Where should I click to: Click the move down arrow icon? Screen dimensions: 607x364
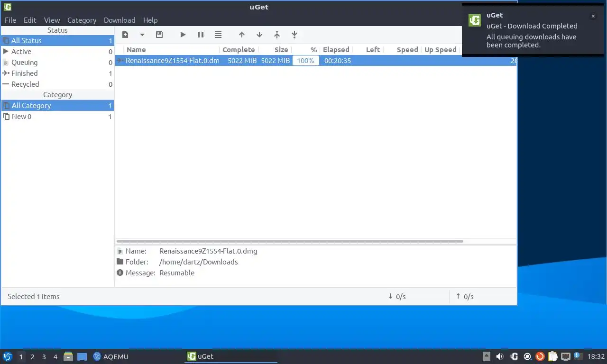(x=259, y=35)
